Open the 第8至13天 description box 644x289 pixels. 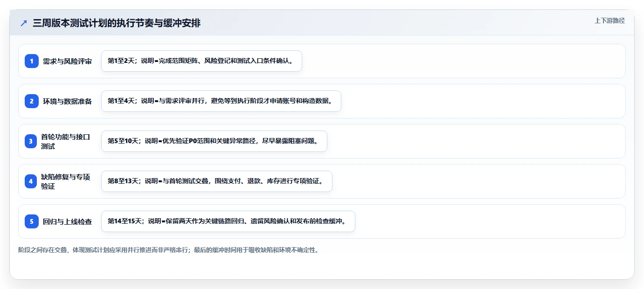(x=216, y=181)
